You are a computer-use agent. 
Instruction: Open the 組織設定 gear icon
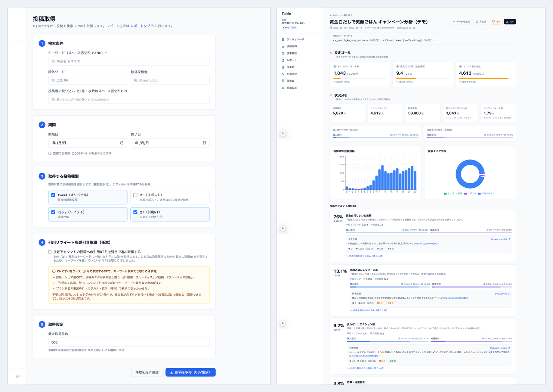pos(283,88)
